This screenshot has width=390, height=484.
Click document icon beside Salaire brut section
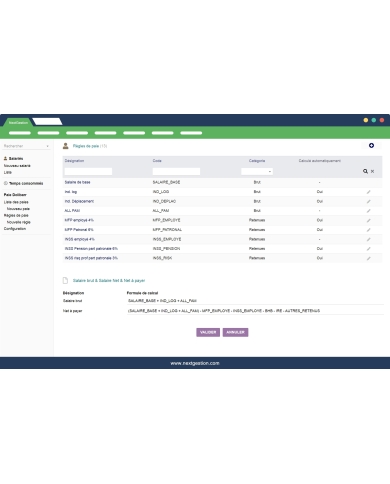pos(65,281)
